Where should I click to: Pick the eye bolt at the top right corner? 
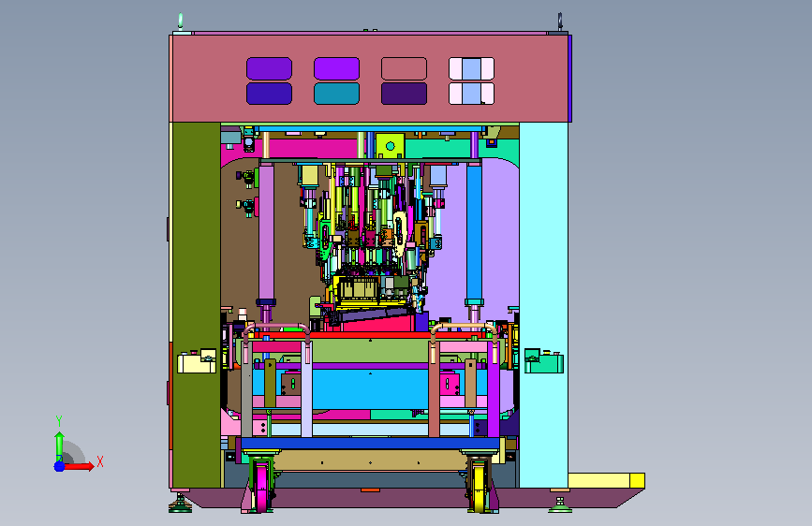(560, 22)
